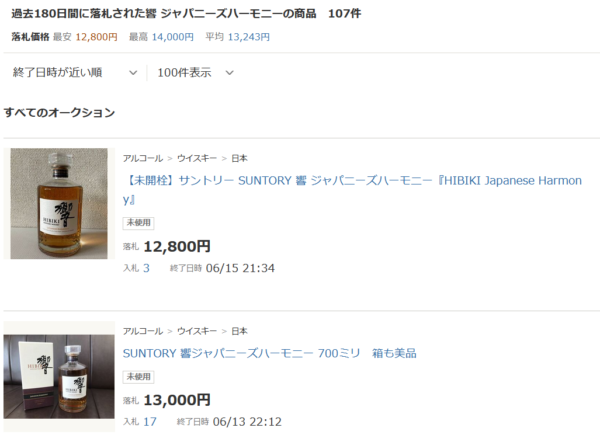Open SUNTORY 響ジャパニーズハーモニー 700ミリ listing title
This screenshot has height=435, width=600.
(269, 353)
